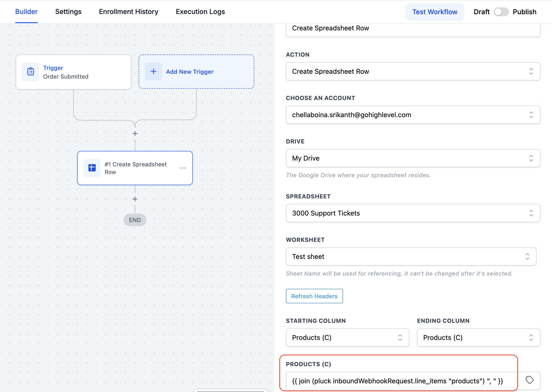Open the Drive dropdown showing My Drive

[x=413, y=158]
